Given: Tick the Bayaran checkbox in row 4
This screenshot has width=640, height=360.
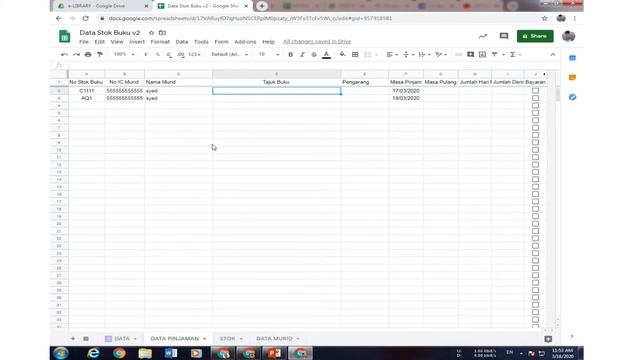Looking at the screenshot, I should [535, 105].
